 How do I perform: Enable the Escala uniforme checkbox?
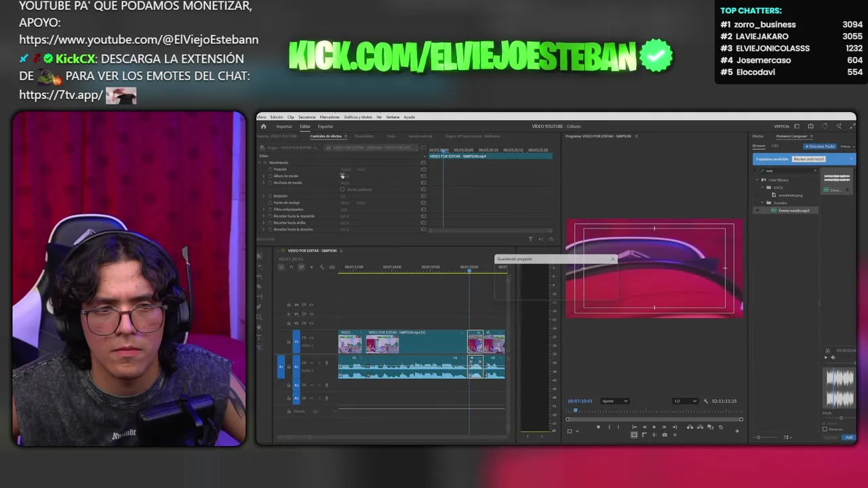click(342, 189)
